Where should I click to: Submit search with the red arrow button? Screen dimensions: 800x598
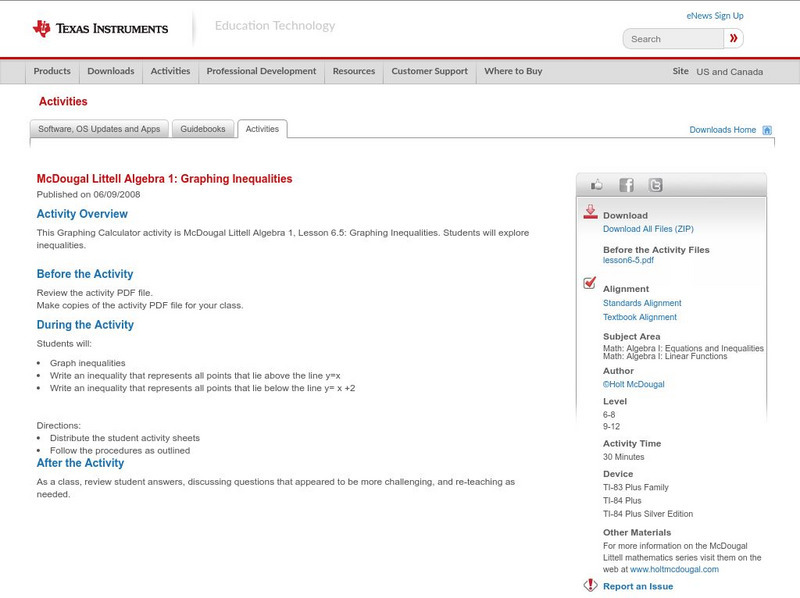point(733,39)
